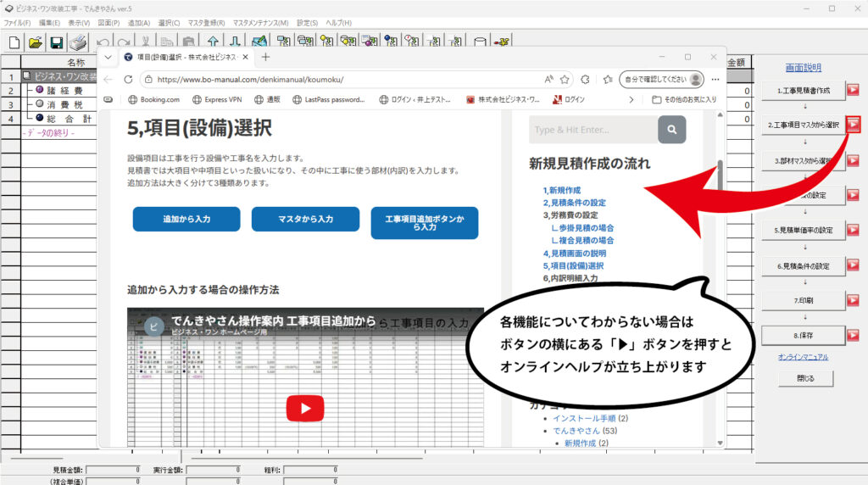868x485 pixels.
Task: Open a file with the folder icon
Action: pyautogui.click(x=36, y=42)
